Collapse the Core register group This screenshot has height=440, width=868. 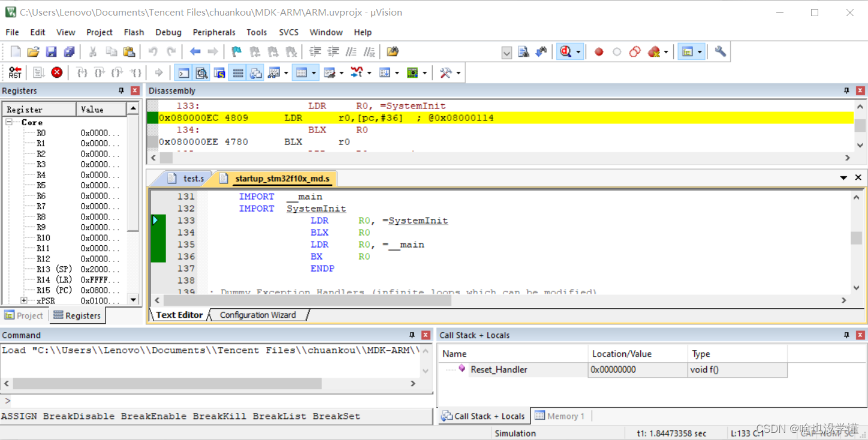pyautogui.click(x=10, y=122)
